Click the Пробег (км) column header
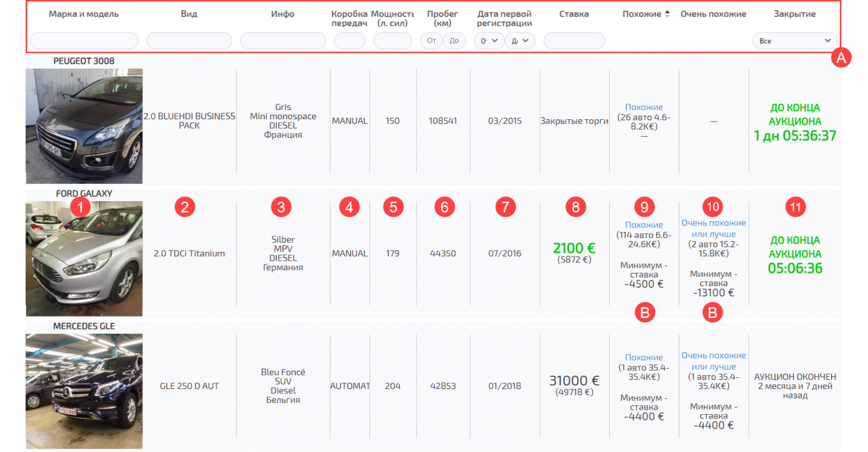Image resolution: width=868 pixels, height=452 pixels. pyautogui.click(x=443, y=18)
